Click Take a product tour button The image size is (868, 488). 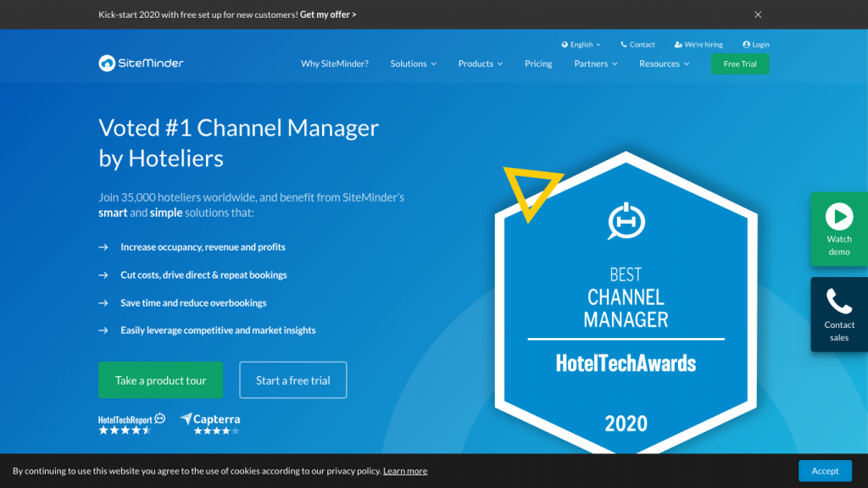160,380
